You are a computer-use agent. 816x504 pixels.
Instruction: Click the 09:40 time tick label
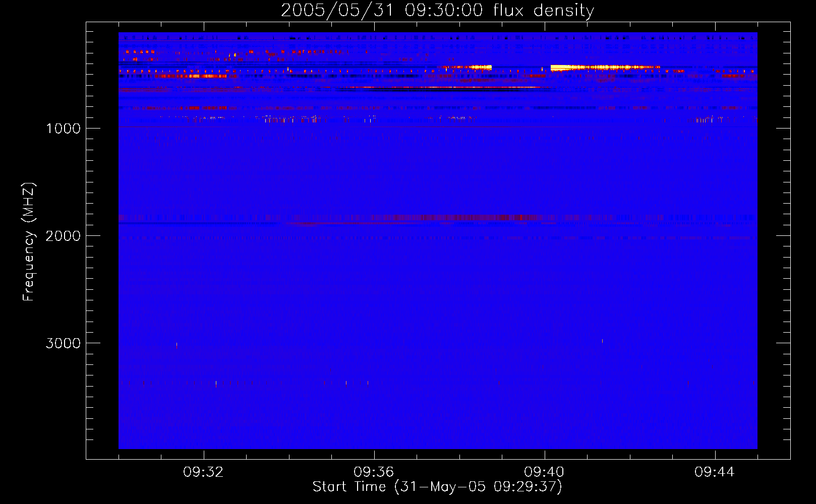click(545, 472)
